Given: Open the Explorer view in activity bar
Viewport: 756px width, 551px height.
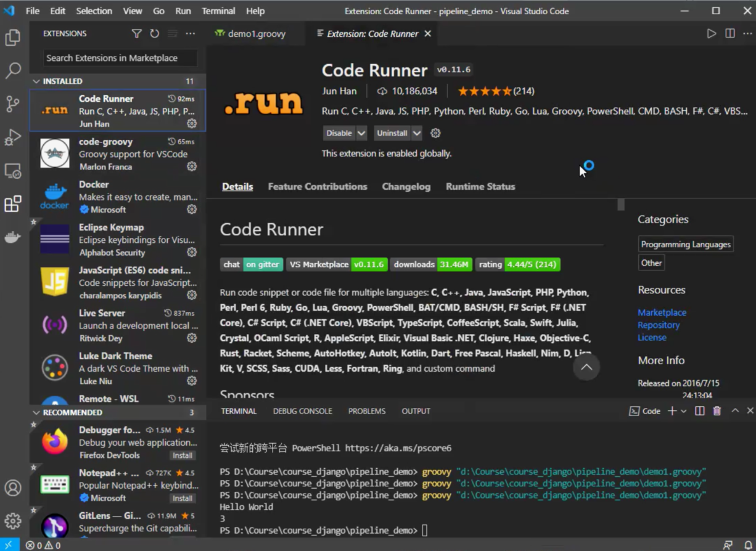Looking at the screenshot, I should [x=13, y=38].
